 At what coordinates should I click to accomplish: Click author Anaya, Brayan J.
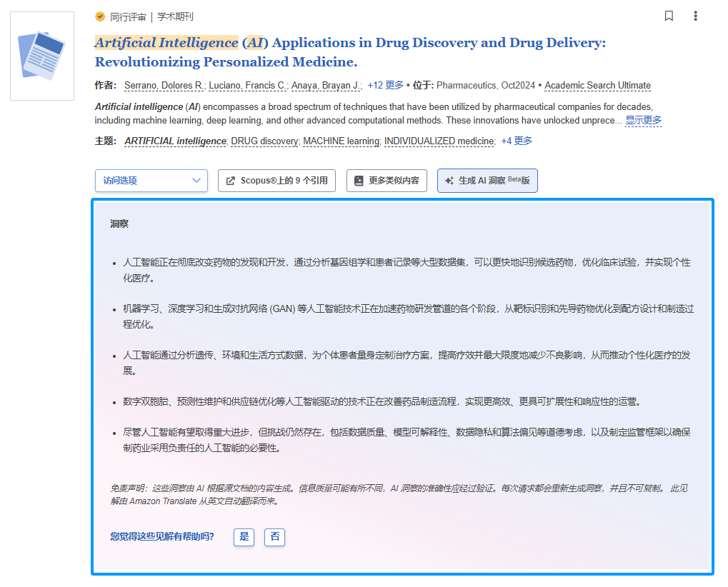pyautogui.click(x=326, y=86)
